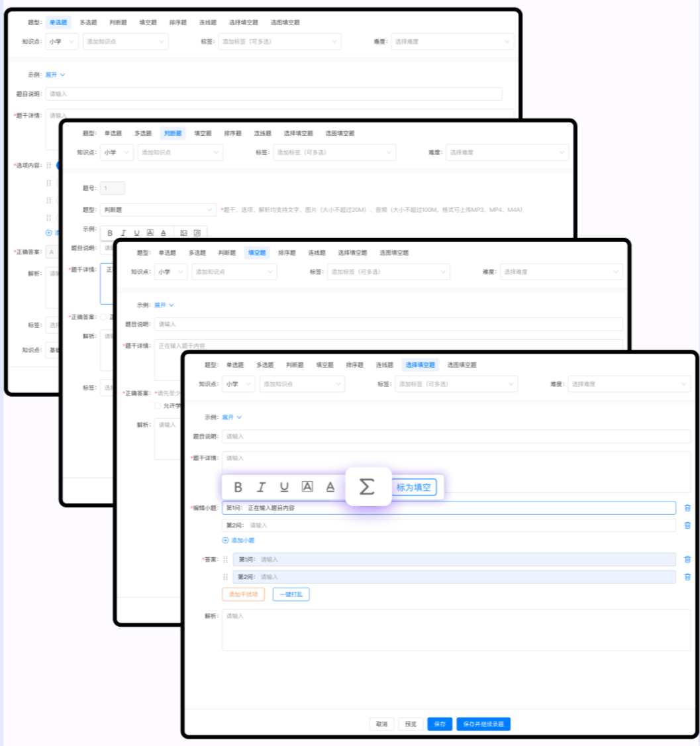Apply bold formatting in the rich text toolbar
This screenshot has width=700, height=746.
[238, 487]
